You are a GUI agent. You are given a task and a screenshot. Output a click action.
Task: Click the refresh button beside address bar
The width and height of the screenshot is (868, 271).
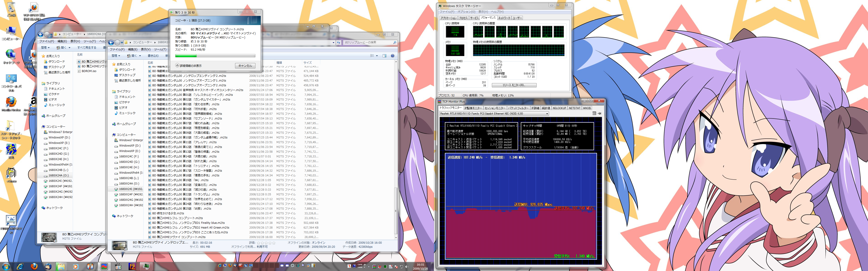pyautogui.click(x=338, y=42)
